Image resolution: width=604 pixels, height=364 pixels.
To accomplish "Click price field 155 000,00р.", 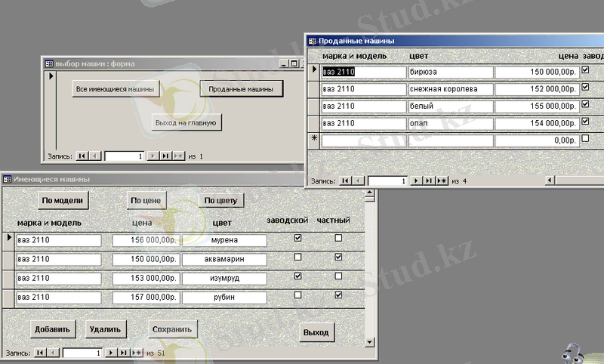I will click(537, 106).
